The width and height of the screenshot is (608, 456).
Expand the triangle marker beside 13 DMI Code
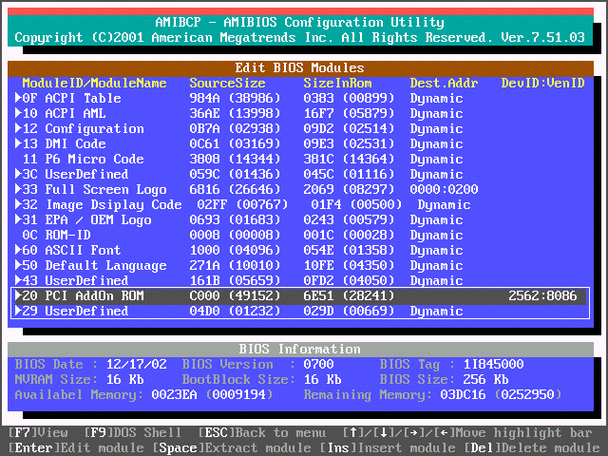[x=18, y=143]
